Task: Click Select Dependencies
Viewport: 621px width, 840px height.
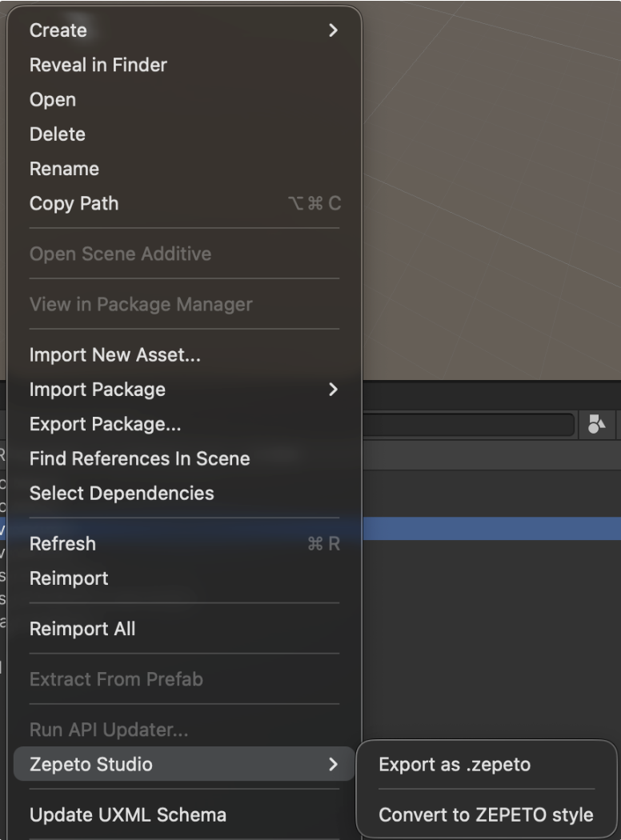Action: click(x=184, y=494)
